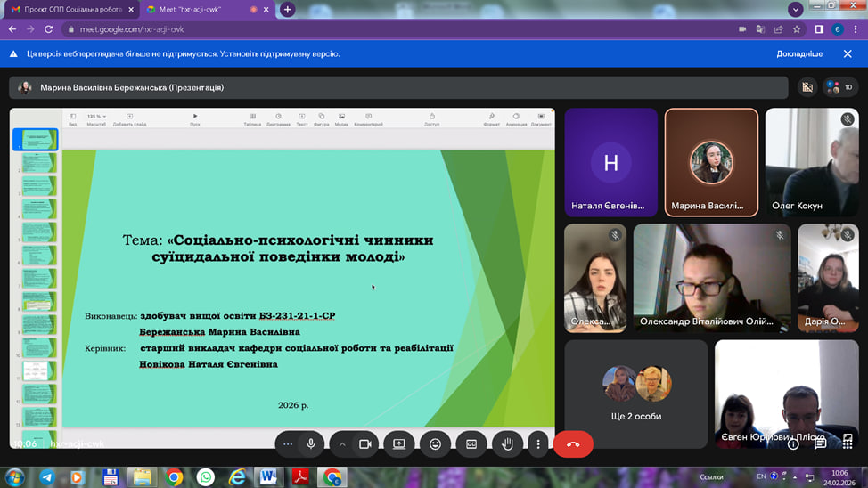Open the chat panel icon at bottom right
This screenshot has height=488, width=868.
[x=820, y=443]
